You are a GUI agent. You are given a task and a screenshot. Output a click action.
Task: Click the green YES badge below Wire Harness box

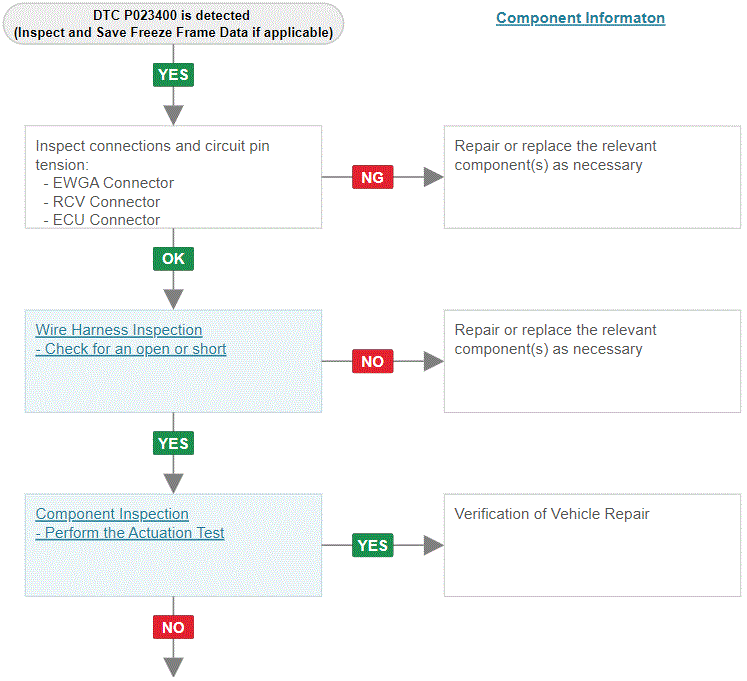(173, 443)
